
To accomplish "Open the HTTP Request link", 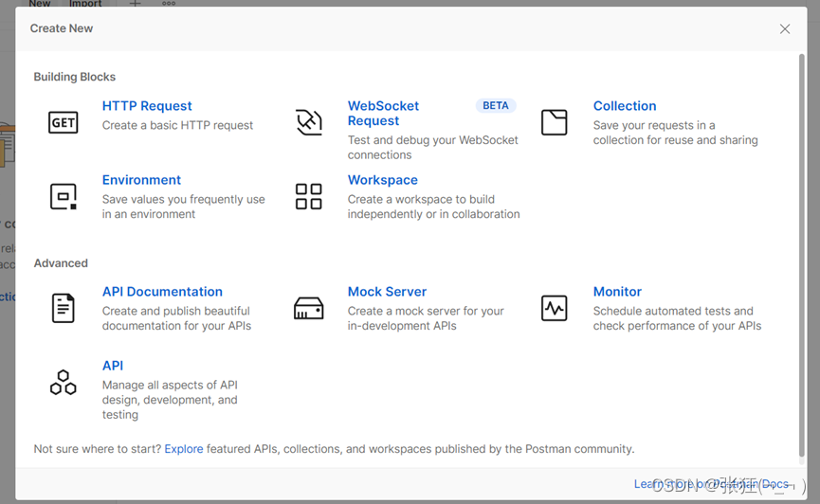I will click(147, 106).
